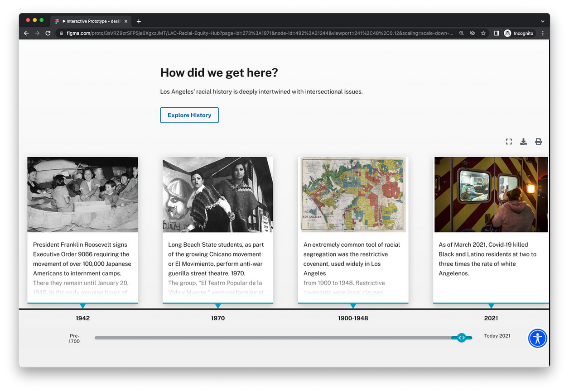
Task: Open a new browser tab
Action: point(139,21)
